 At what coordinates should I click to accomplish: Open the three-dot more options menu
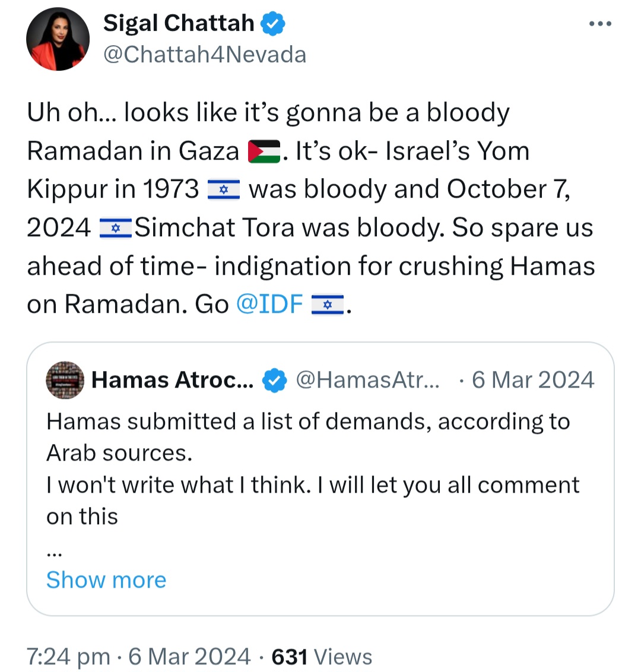coord(599,24)
